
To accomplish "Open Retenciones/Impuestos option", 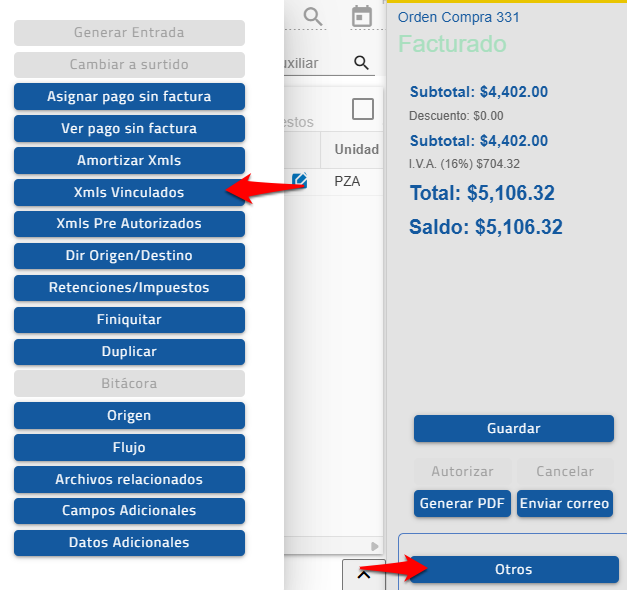I will 129,288.
